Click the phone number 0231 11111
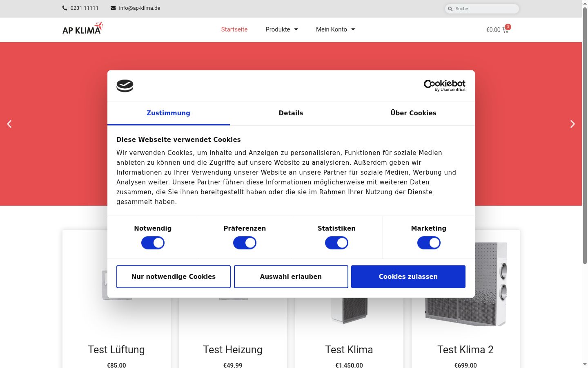The image size is (588, 368). point(84,8)
